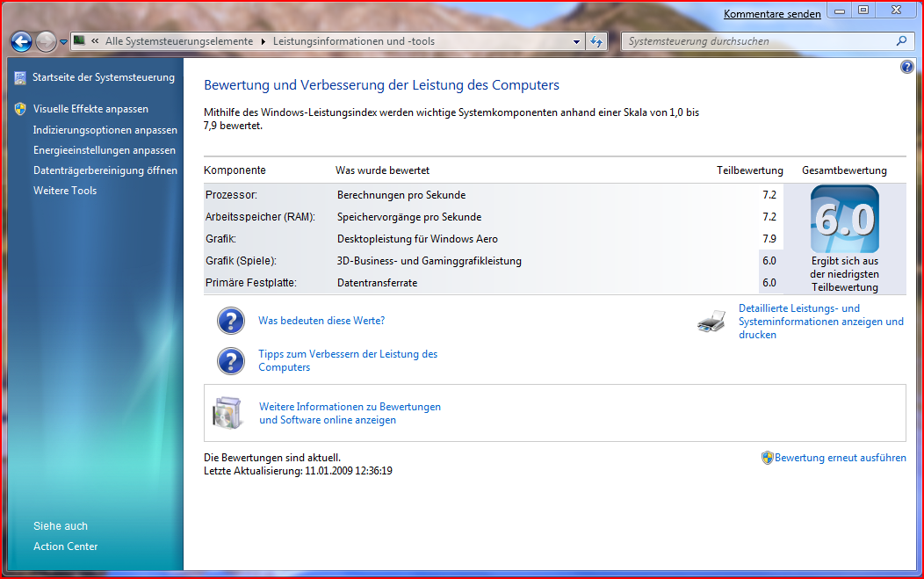The width and height of the screenshot is (924, 579).
Task: Expand the chevron before Alle Systemsteuerungselemente
Action: click(x=95, y=40)
